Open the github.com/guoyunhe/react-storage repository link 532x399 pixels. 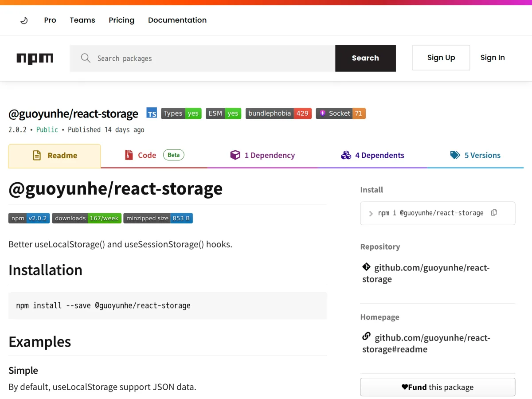[426, 273]
